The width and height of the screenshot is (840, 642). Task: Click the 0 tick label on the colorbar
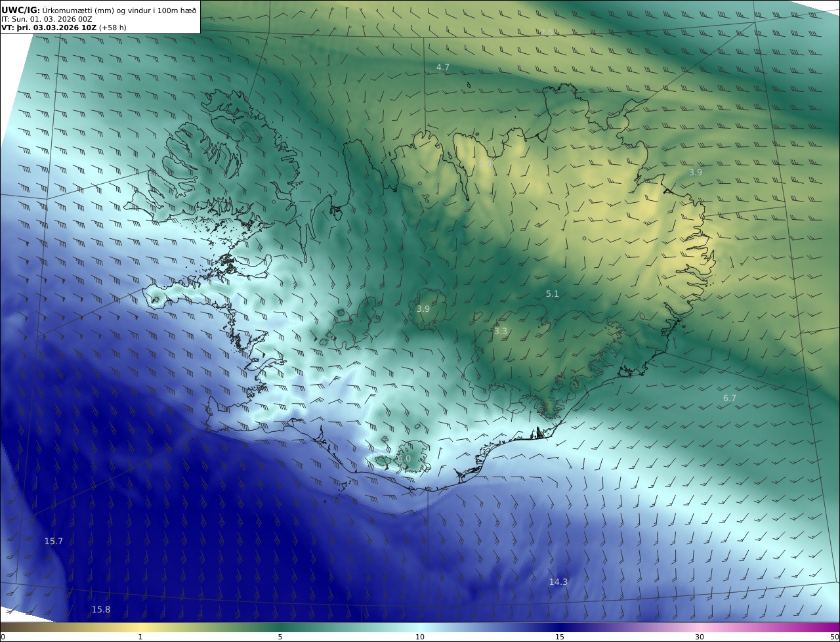click(3, 637)
